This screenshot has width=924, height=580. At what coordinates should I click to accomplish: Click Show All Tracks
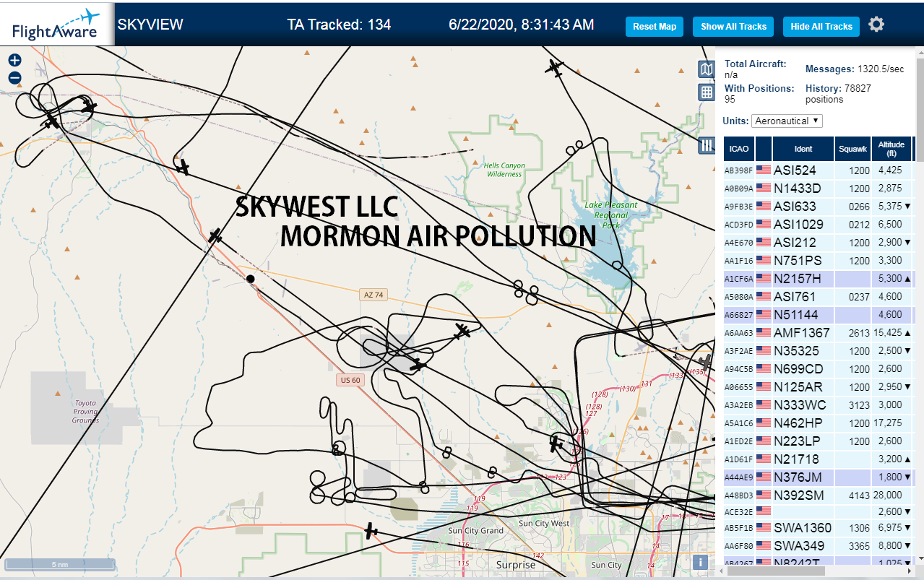coord(733,27)
